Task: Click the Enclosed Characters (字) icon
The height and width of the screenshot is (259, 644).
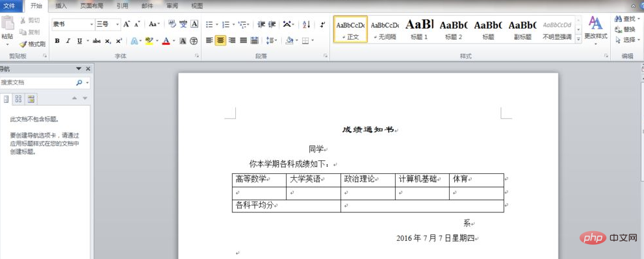Action: point(194,41)
